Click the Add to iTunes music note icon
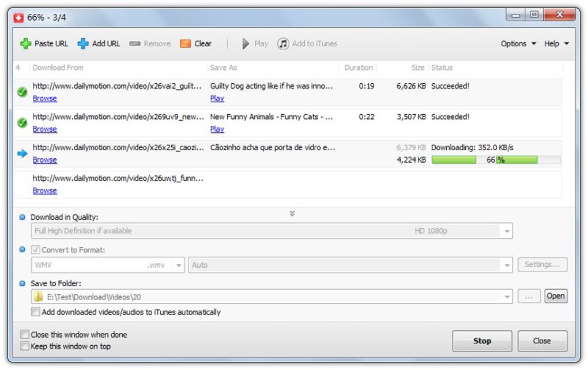Screen dimensions: 588x370 pyautogui.click(x=283, y=43)
